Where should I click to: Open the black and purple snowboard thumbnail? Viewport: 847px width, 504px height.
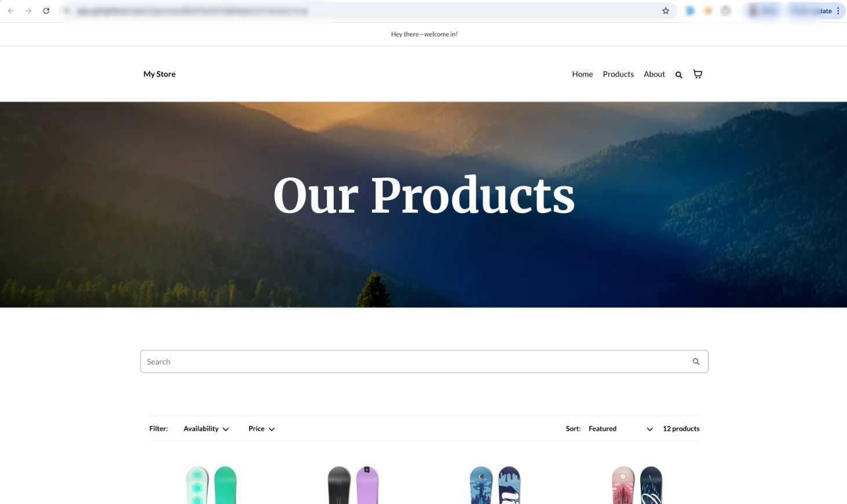tap(353, 485)
